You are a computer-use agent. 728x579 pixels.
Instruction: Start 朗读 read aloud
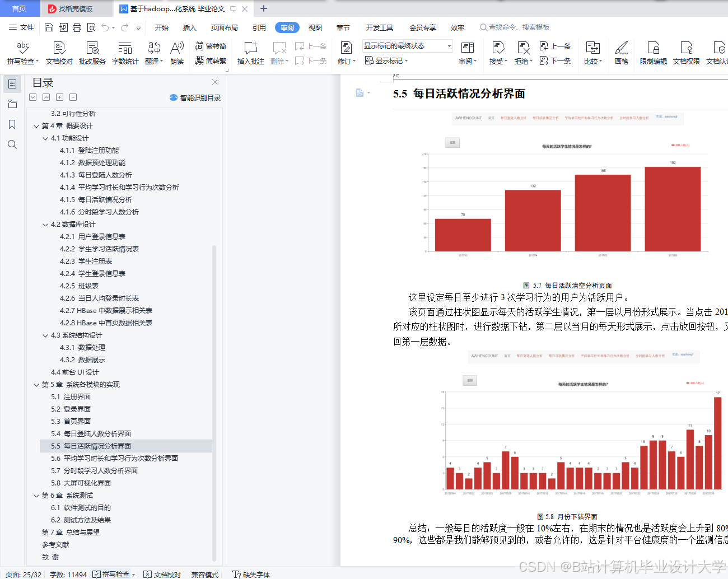coord(177,53)
